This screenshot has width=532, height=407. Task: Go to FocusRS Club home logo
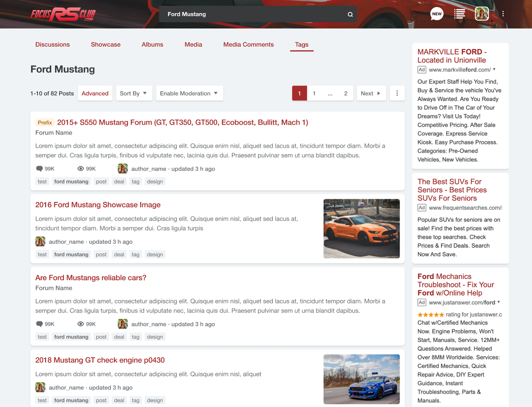63,14
